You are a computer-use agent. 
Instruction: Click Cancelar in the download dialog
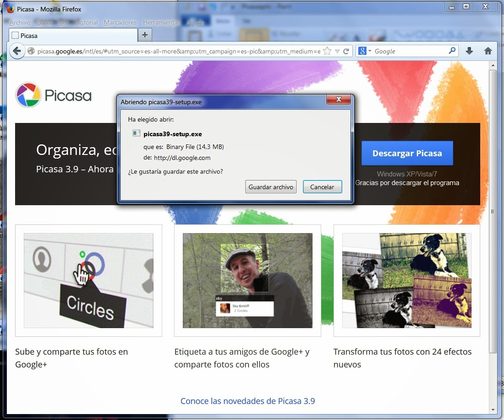pos(322,187)
